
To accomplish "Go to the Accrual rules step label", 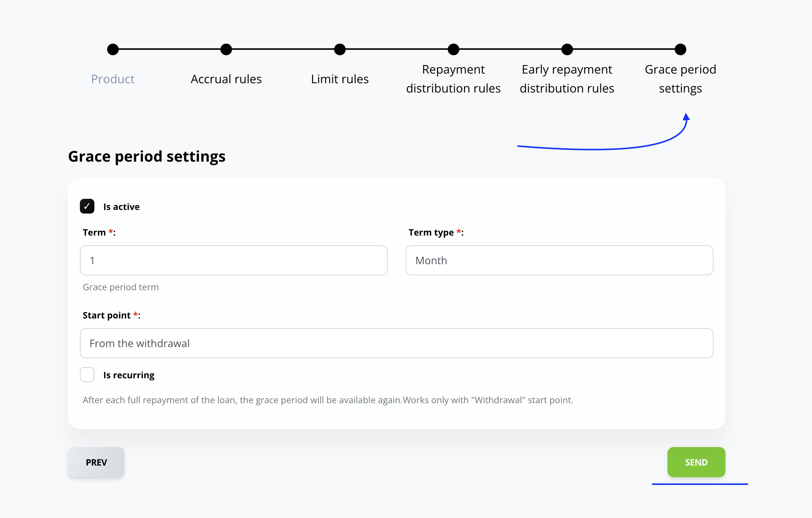I will (x=226, y=79).
